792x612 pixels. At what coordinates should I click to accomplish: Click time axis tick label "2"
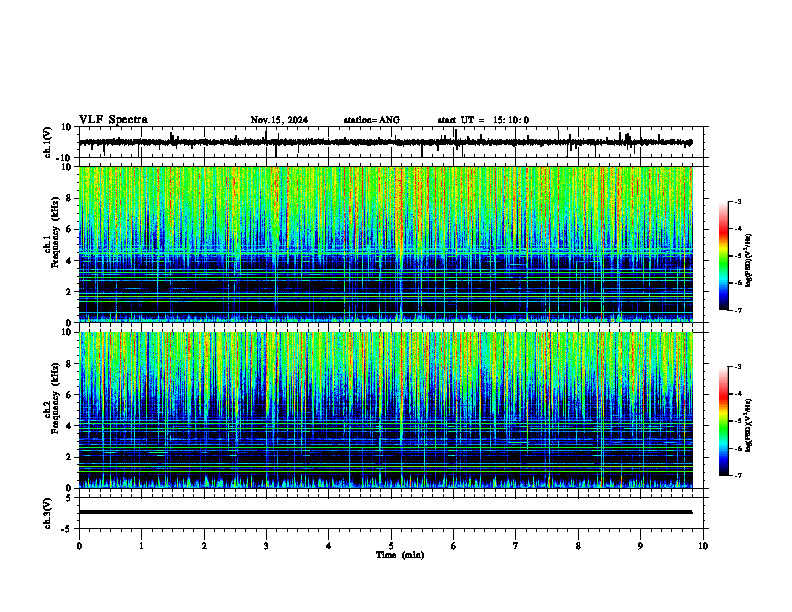click(204, 546)
